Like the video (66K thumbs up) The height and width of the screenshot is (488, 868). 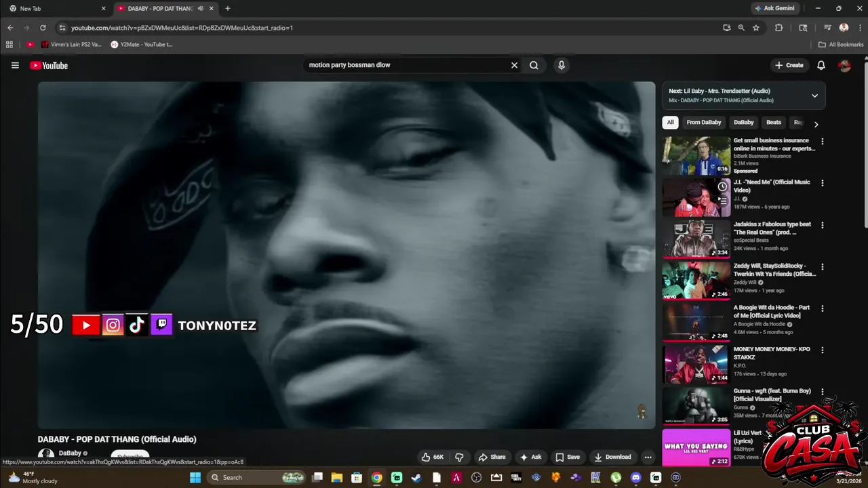(x=432, y=457)
